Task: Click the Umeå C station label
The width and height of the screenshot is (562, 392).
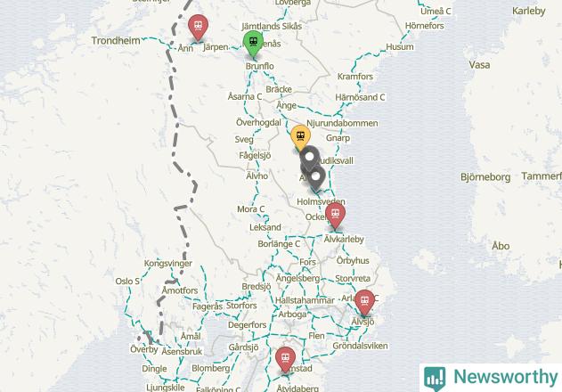Action: point(436,12)
